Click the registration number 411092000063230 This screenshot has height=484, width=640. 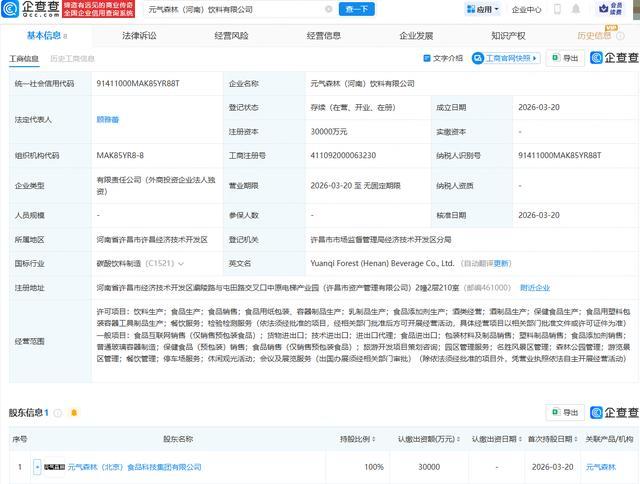point(343,155)
